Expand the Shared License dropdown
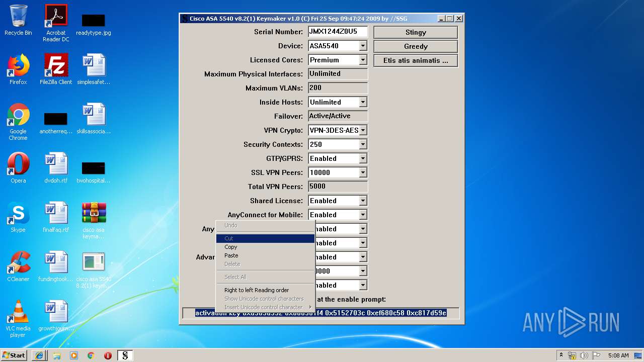Image resolution: width=644 pixels, height=362 pixels. 363,201
